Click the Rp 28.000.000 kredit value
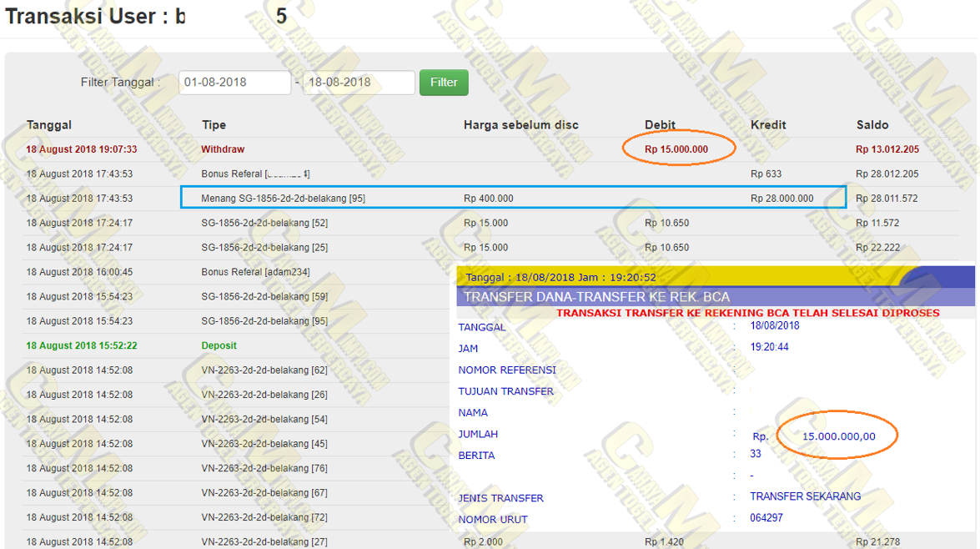The height and width of the screenshot is (549, 980). (781, 199)
